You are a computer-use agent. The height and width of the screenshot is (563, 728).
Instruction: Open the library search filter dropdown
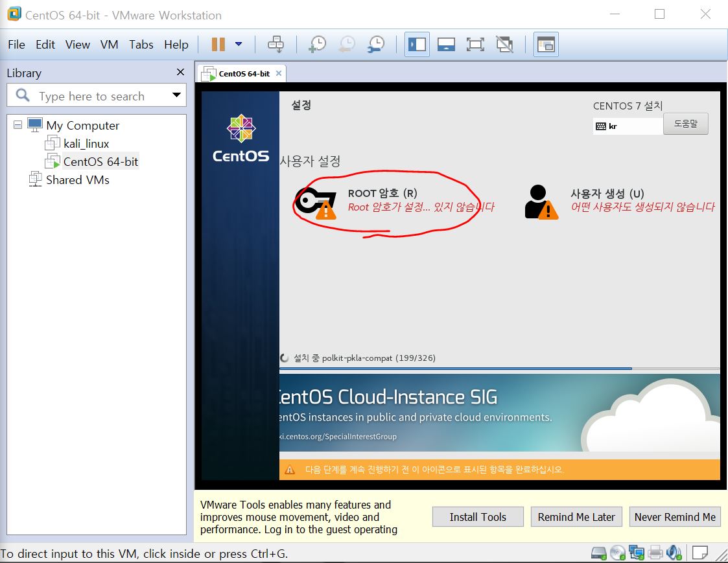[176, 95]
